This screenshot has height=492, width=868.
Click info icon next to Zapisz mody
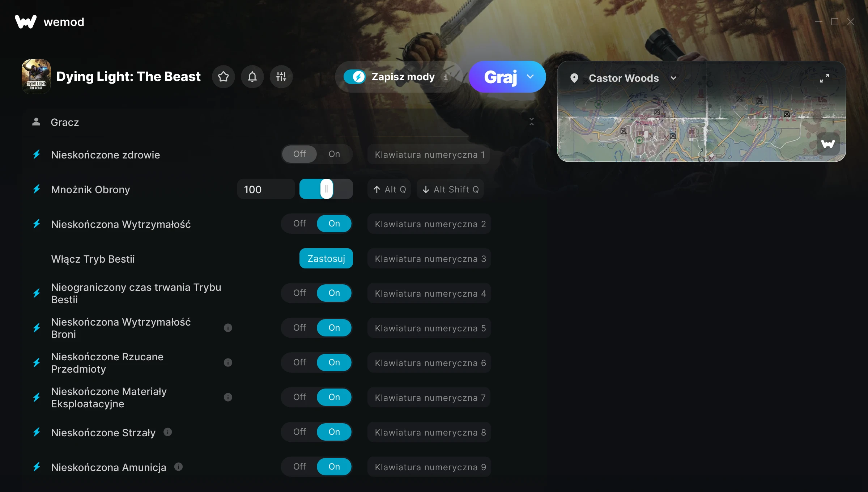tap(446, 77)
